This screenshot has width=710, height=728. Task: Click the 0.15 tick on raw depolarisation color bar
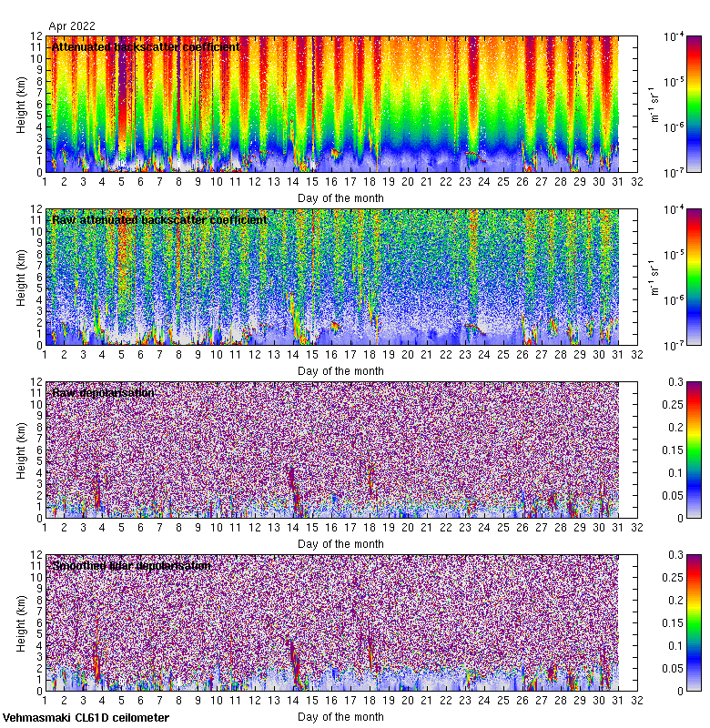[673, 450]
